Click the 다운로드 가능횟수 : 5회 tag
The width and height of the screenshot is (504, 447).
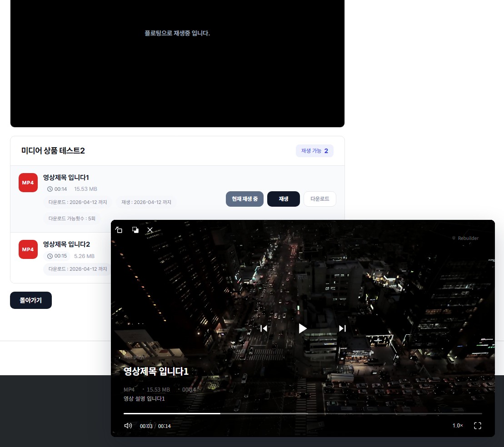pyautogui.click(x=72, y=219)
